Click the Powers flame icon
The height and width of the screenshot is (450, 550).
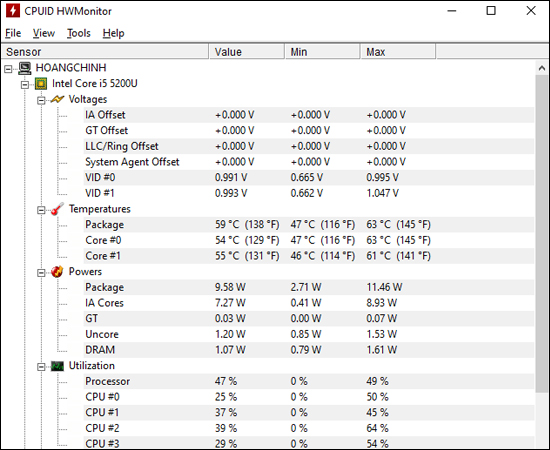[57, 271]
